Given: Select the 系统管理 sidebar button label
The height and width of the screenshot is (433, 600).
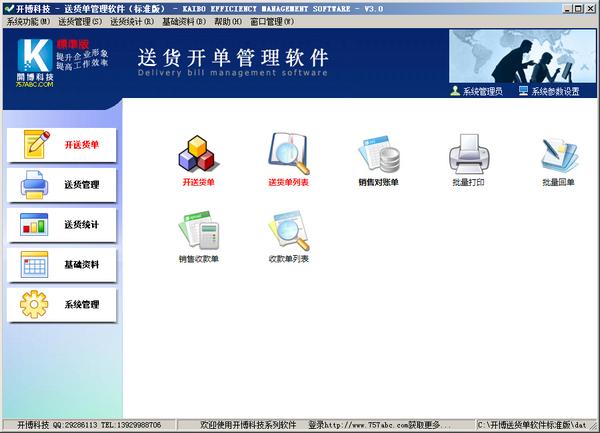Looking at the screenshot, I should point(82,304).
